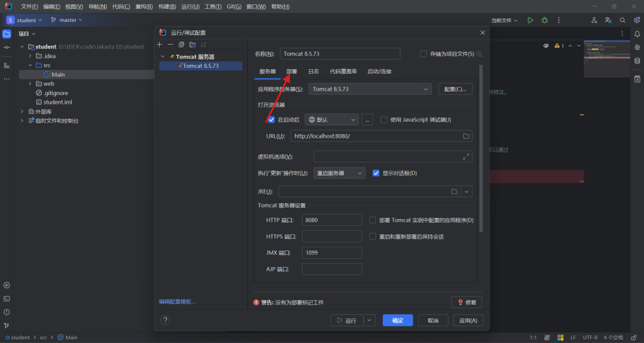Open the default browser dropdown
644x343 pixels.
(x=332, y=120)
